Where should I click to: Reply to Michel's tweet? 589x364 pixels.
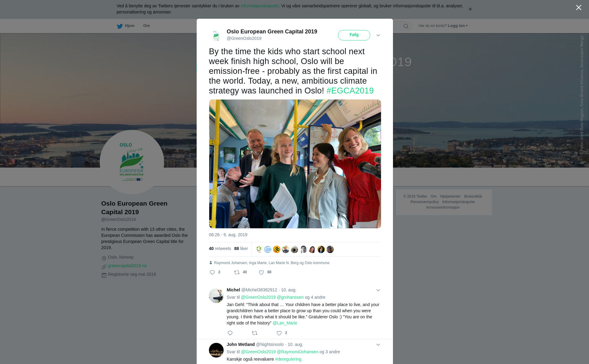230,333
